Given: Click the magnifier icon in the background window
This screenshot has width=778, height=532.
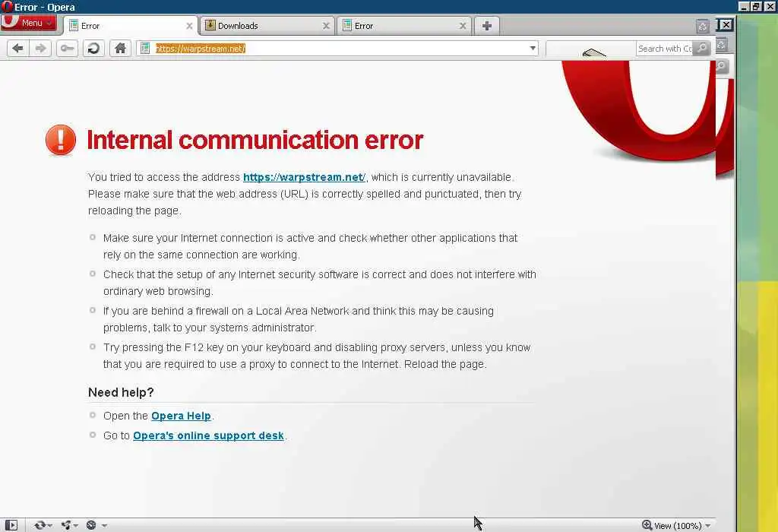Looking at the screenshot, I should pos(722,66).
